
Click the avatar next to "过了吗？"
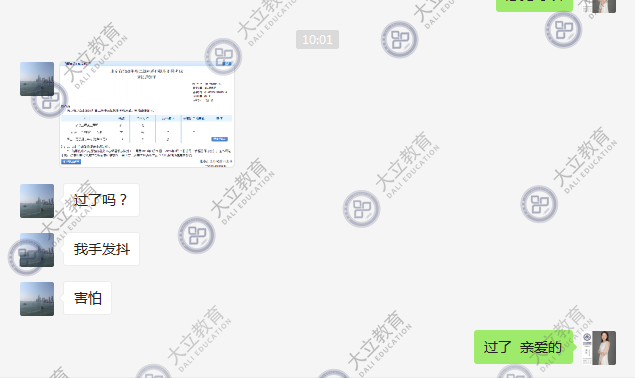pos(37,201)
